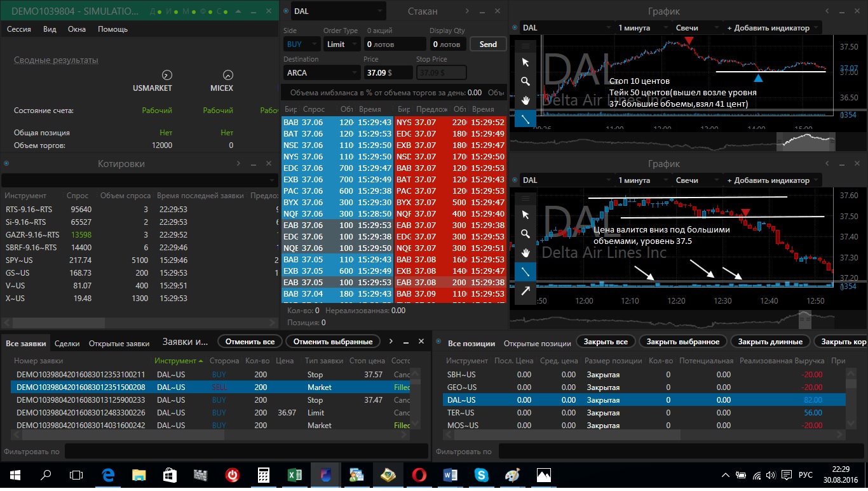Sort orders by Инструмент column header
This screenshot has width=868, height=491.
(179, 361)
